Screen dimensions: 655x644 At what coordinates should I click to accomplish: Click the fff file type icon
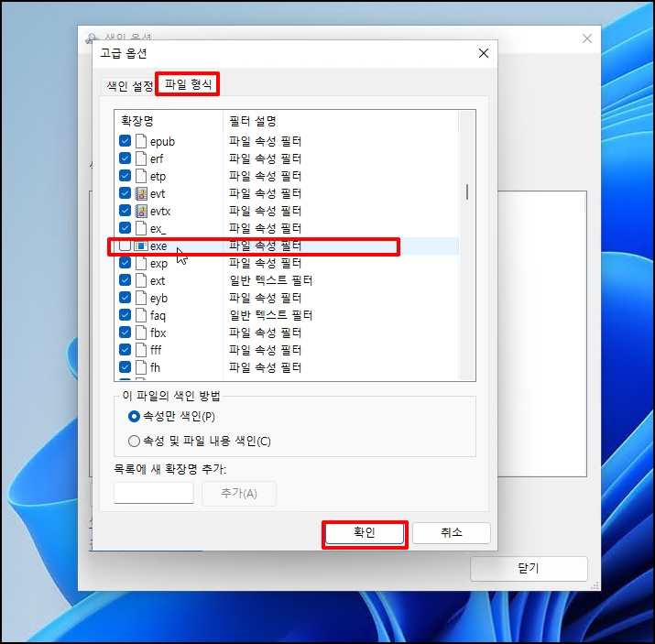tap(141, 350)
